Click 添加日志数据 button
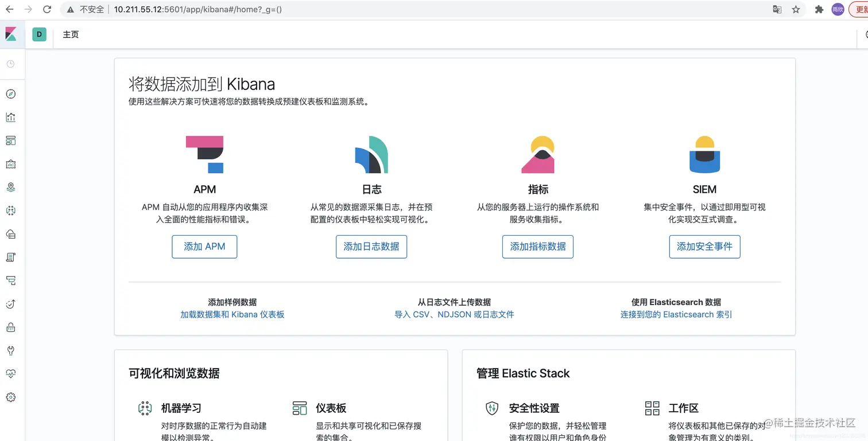868x441 pixels. pos(371,247)
